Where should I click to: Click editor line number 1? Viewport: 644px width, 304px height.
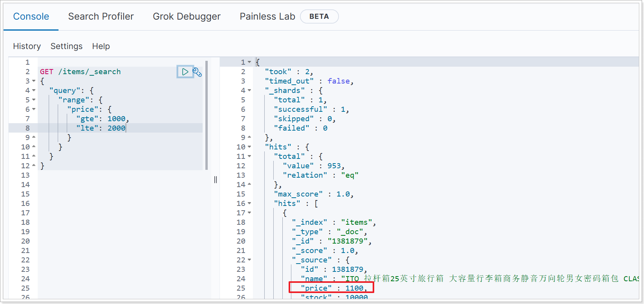coord(27,62)
